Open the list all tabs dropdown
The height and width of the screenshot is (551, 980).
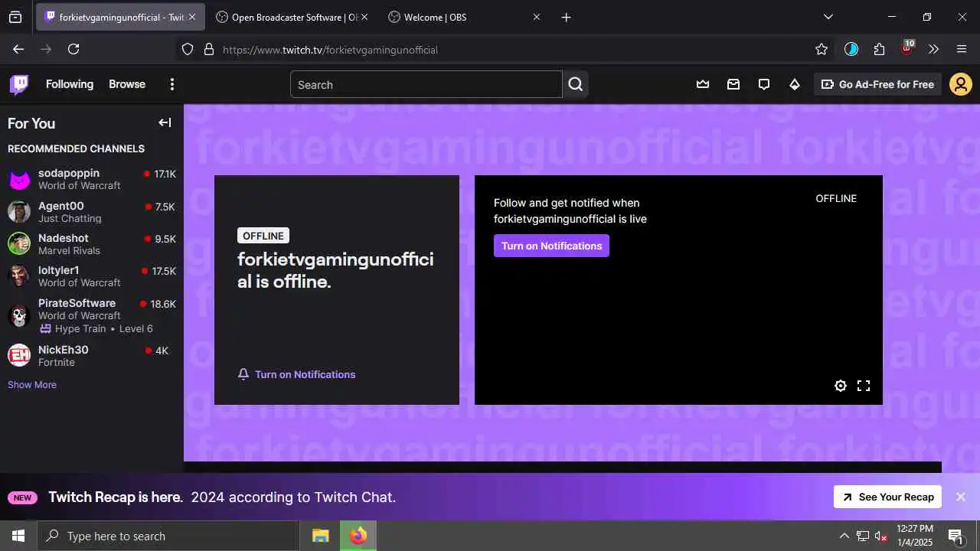828,17
